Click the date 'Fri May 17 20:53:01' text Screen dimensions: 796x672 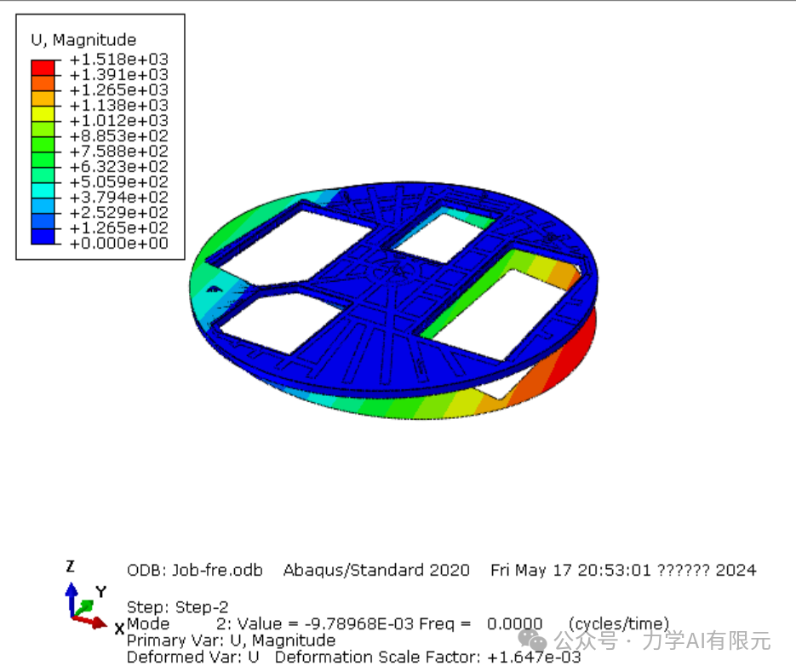point(570,570)
